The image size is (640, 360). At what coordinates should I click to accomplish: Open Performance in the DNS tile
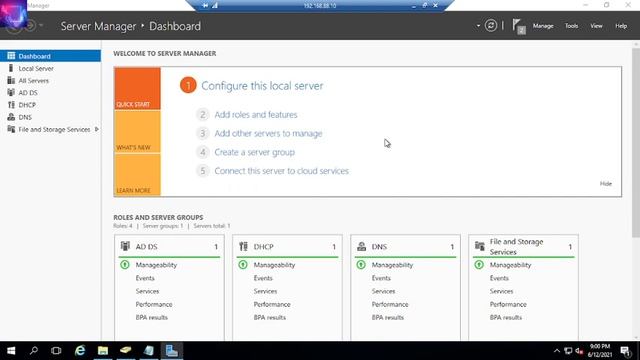[x=390, y=304]
